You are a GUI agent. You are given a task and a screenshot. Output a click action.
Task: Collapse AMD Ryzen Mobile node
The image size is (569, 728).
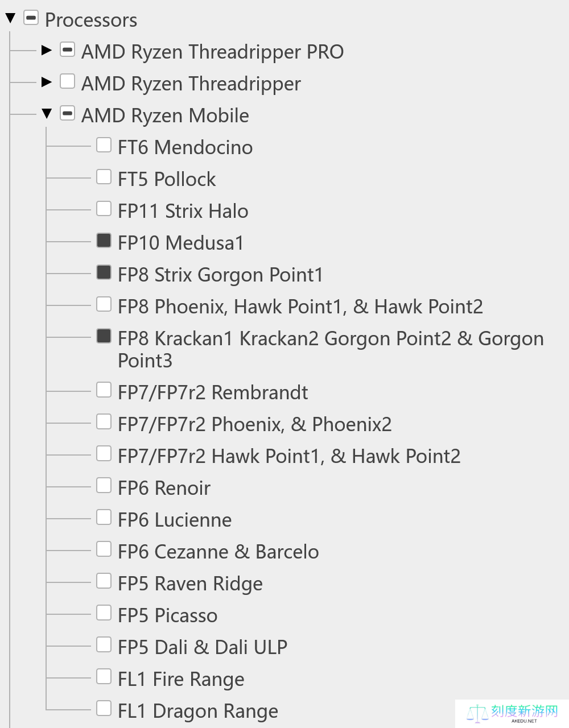(x=47, y=114)
